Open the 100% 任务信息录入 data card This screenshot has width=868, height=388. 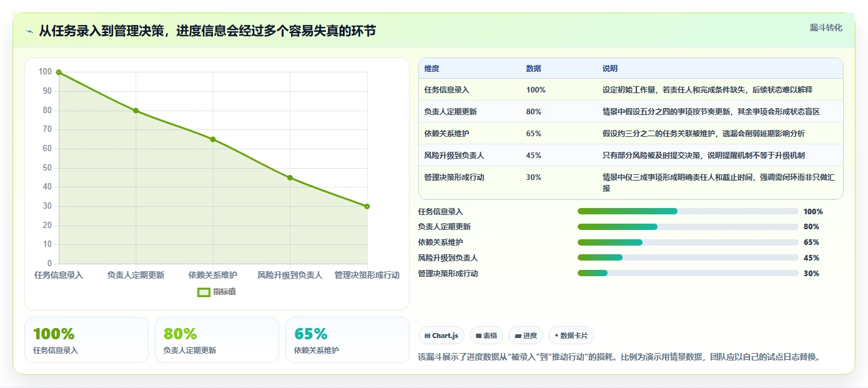coord(86,340)
